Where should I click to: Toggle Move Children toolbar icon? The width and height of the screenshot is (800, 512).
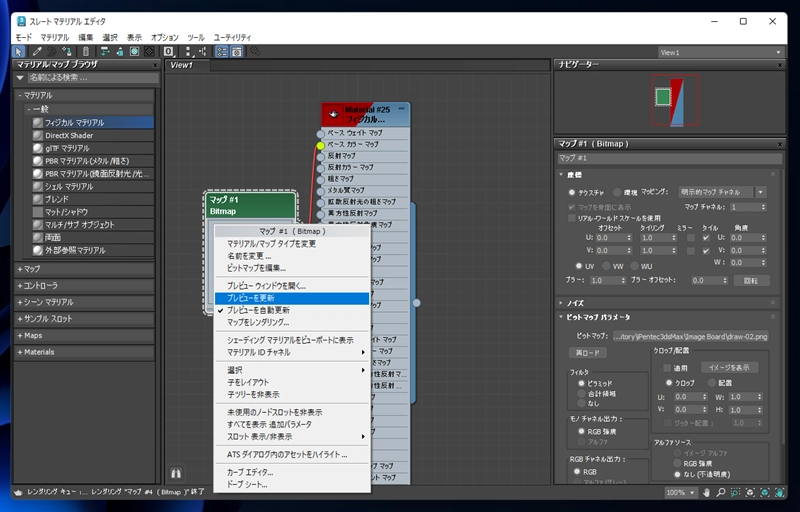pos(105,52)
